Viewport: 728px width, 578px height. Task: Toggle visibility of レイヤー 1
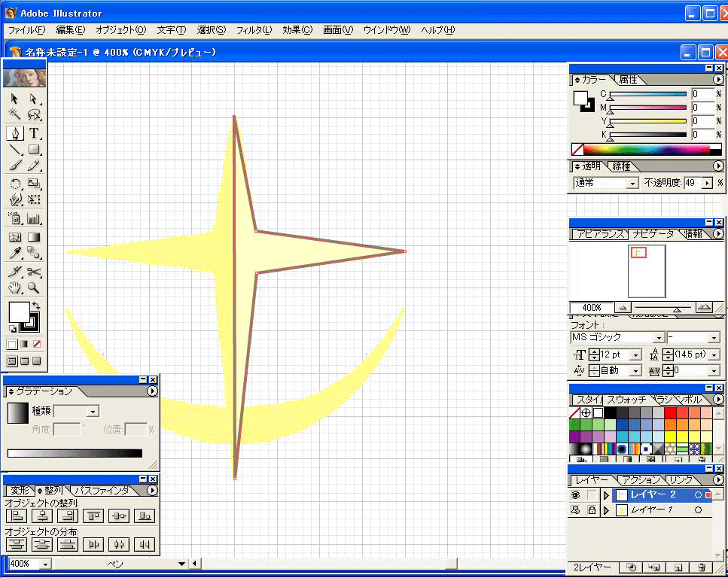point(576,510)
